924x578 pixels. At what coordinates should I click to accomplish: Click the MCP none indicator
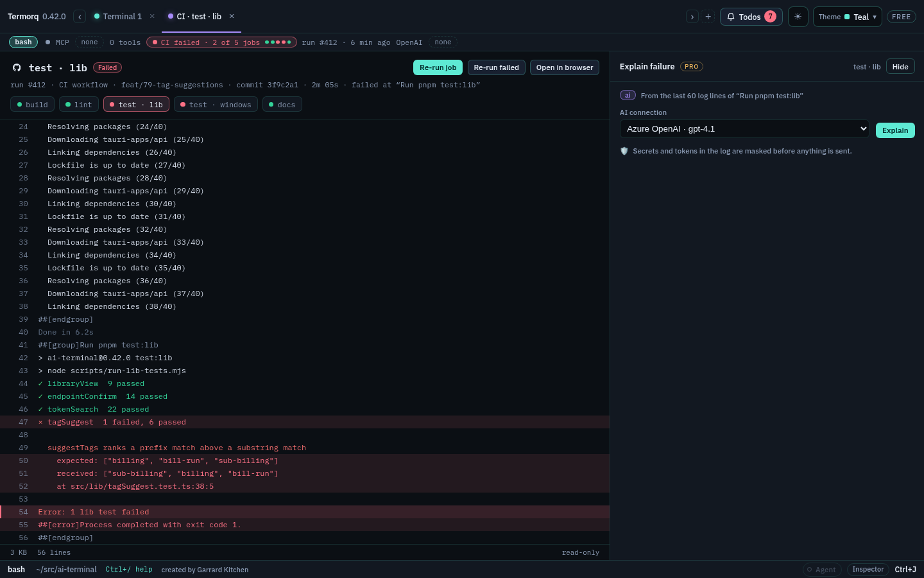pyautogui.click(x=89, y=42)
